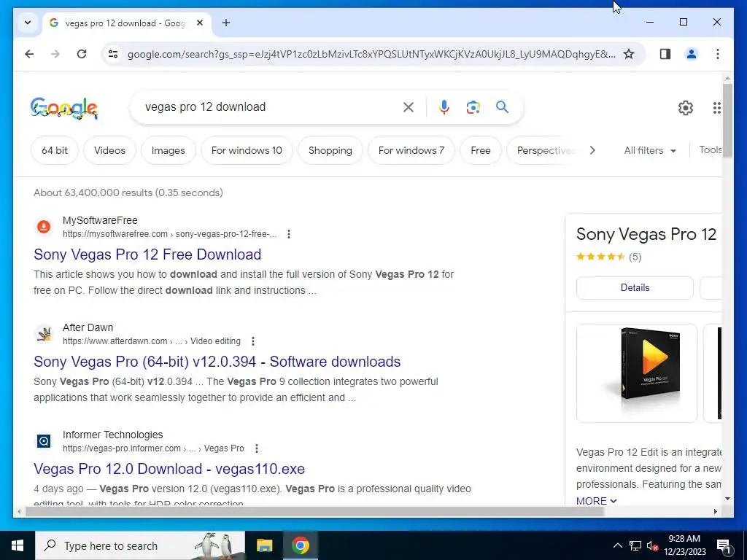Apply the For windows 10 filter
Image resolution: width=747 pixels, height=560 pixels.
[247, 150]
